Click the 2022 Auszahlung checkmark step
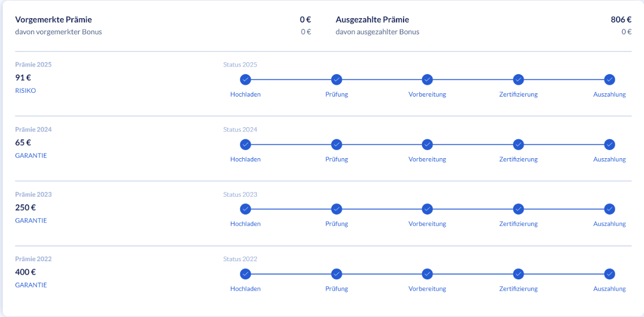 tap(609, 274)
